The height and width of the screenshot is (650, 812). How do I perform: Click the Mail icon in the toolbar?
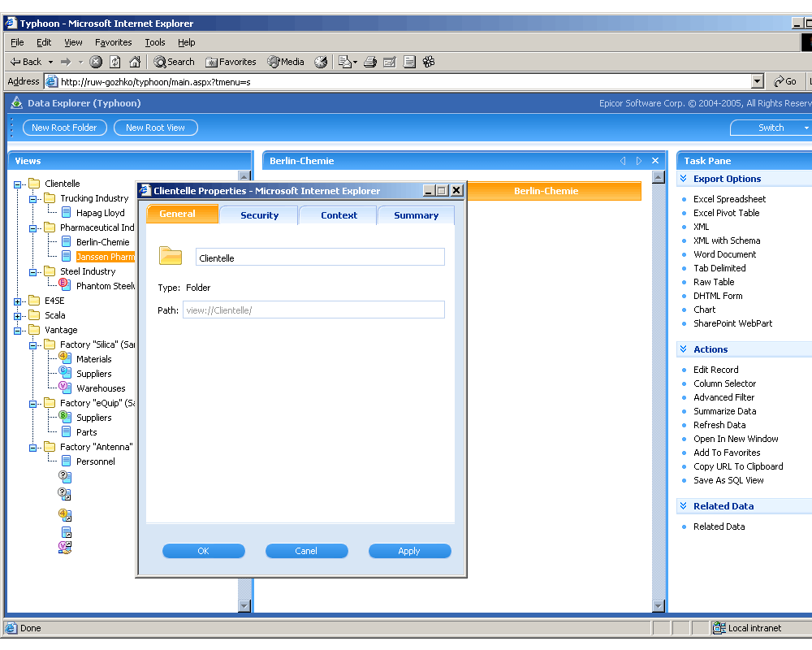coord(347,63)
